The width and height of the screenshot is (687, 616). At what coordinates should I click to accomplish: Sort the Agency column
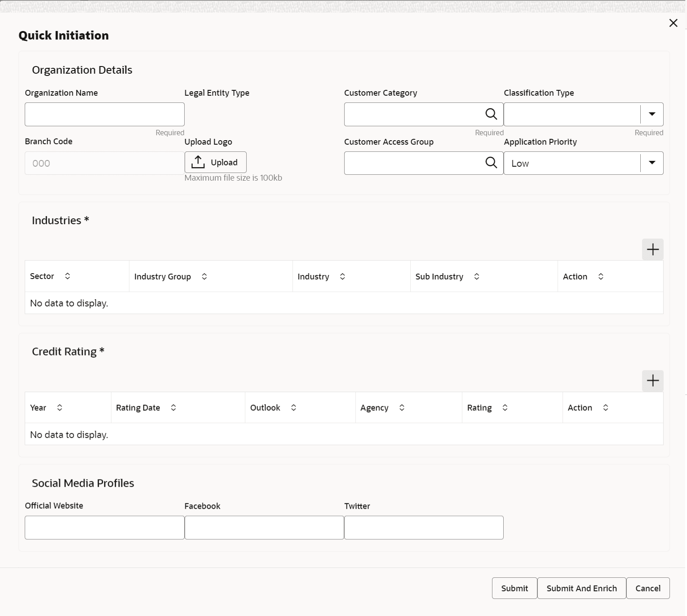402,408
